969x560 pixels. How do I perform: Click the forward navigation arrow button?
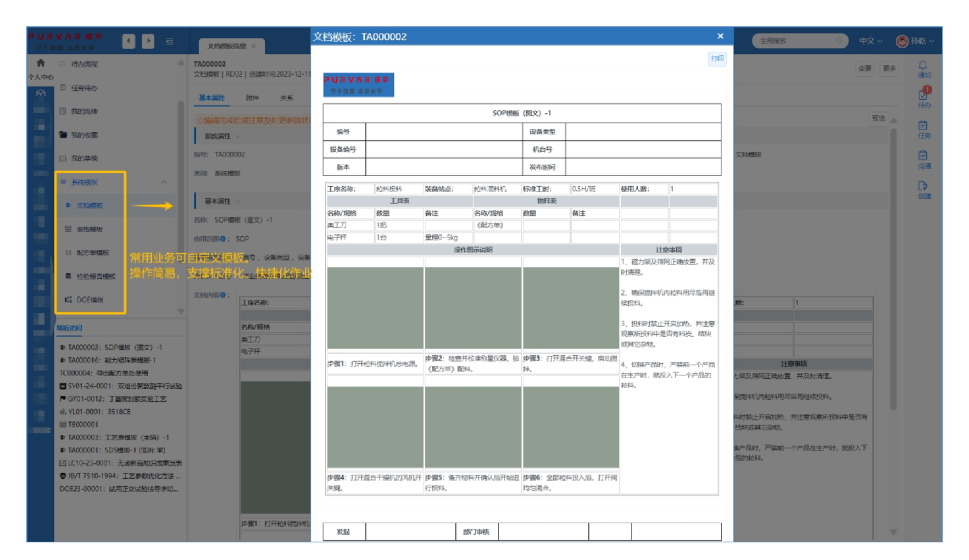pyautogui.click(x=148, y=41)
